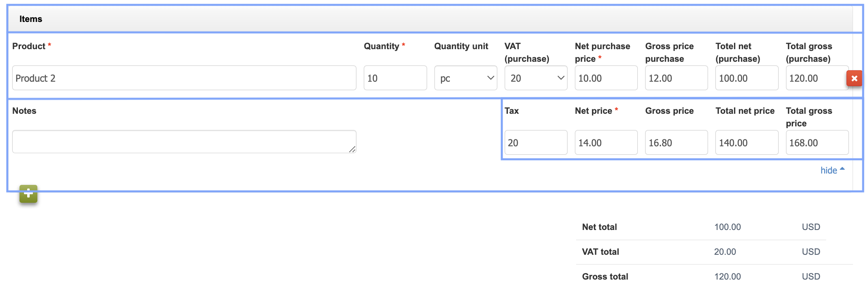Click the Items section header

pos(31,19)
